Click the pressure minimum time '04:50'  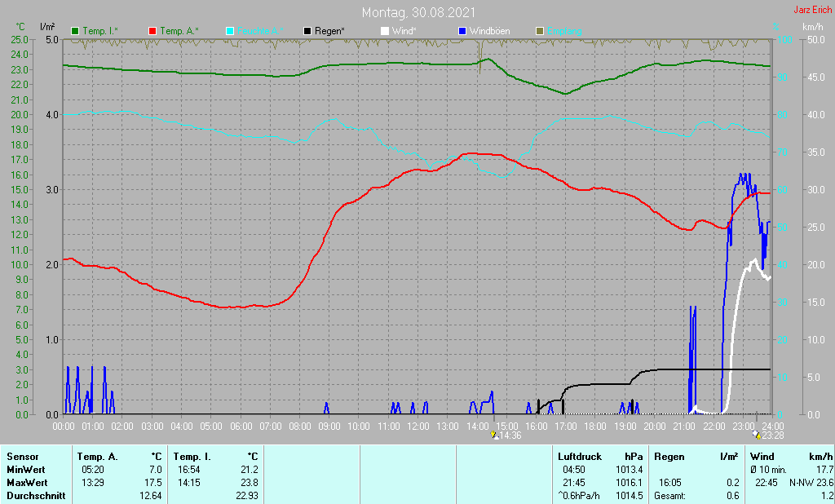click(573, 470)
